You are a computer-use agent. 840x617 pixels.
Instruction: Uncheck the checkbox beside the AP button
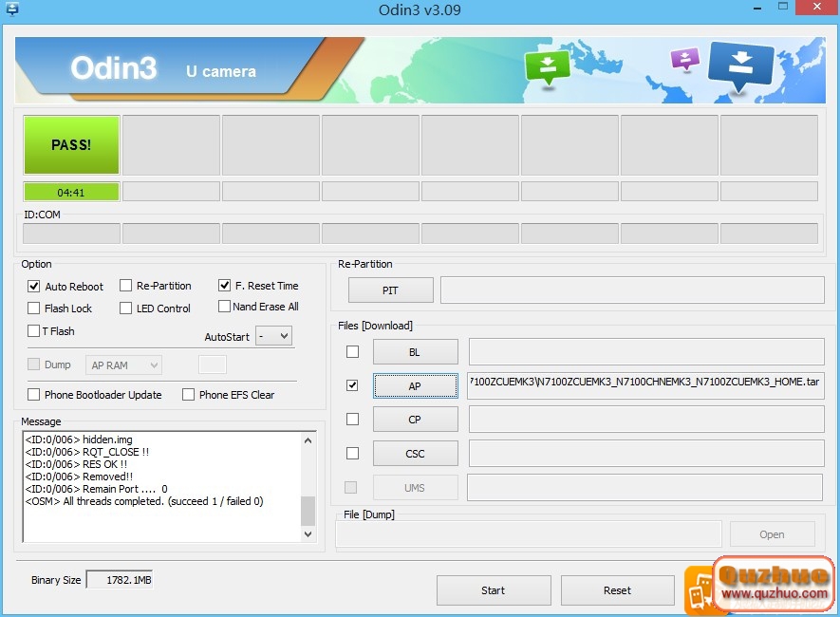coord(352,385)
